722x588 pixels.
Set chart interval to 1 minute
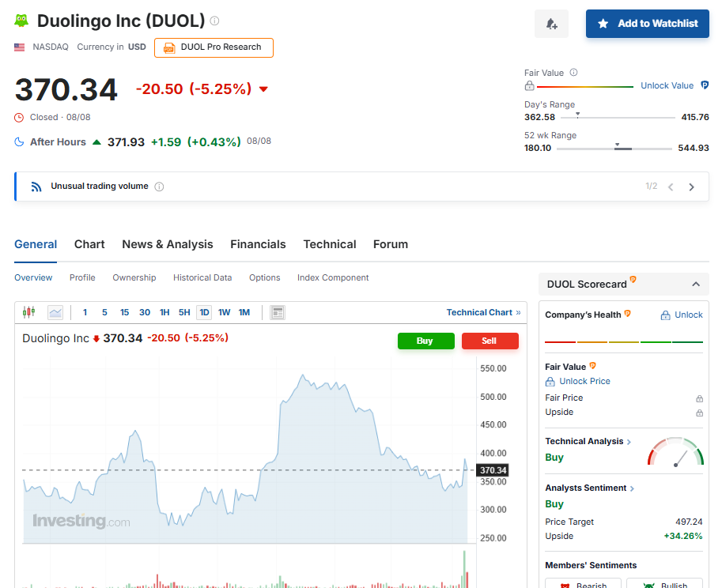[85, 312]
